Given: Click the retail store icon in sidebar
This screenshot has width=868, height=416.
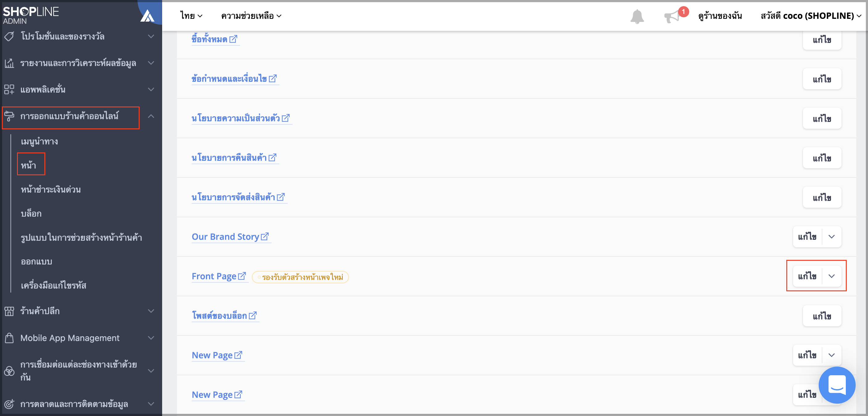Looking at the screenshot, I should 9,311.
